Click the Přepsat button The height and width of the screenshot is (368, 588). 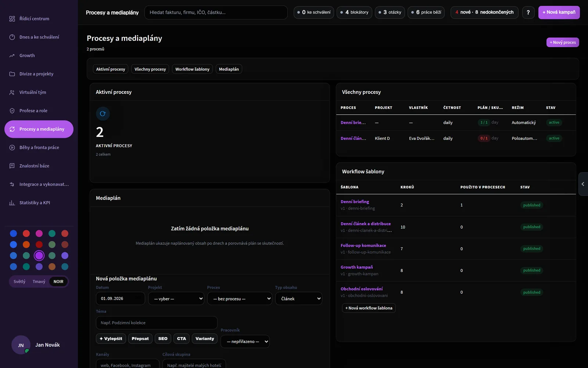pyautogui.click(x=140, y=339)
